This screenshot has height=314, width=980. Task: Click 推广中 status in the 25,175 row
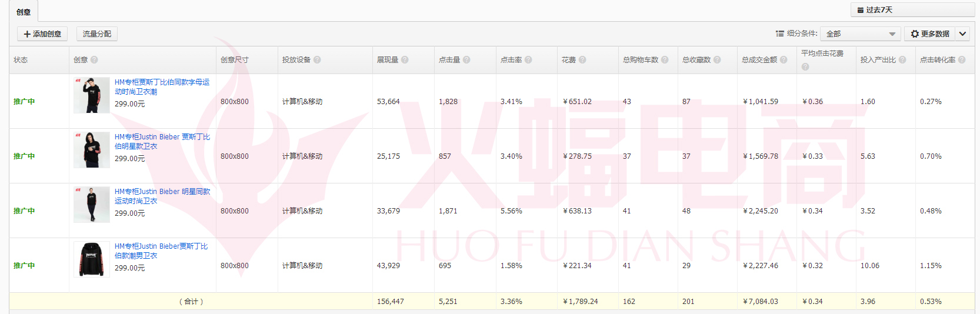(x=24, y=156)
